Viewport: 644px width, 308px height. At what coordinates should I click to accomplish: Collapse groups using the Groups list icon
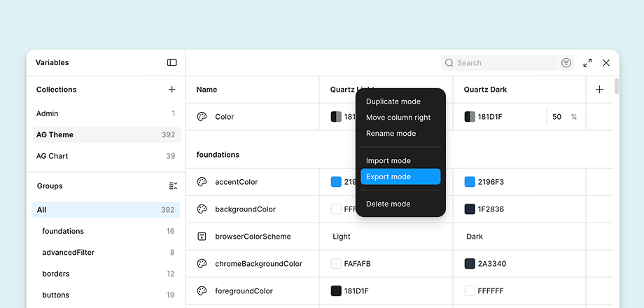coord(174,185)
